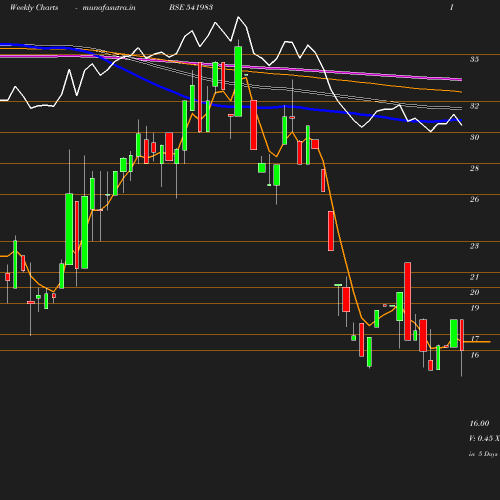The width and height of the screenshot is (500, 500).
Task: Click the price axis label 20
Action: [x=474, y=292]
